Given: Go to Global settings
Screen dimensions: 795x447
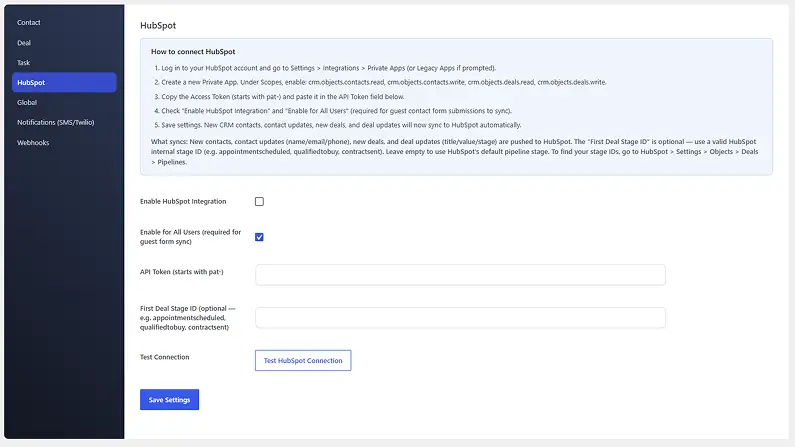Looking at the screenshot, I should [27, 102].
